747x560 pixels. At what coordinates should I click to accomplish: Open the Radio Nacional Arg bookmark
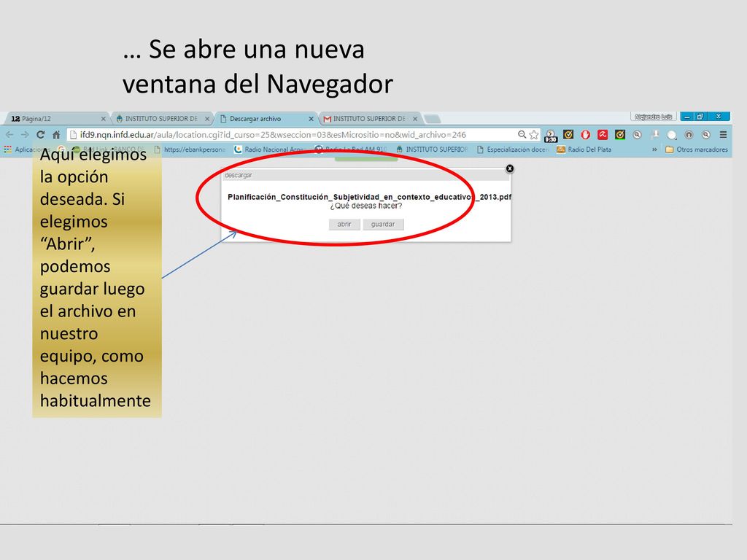(x=268, y=149)
